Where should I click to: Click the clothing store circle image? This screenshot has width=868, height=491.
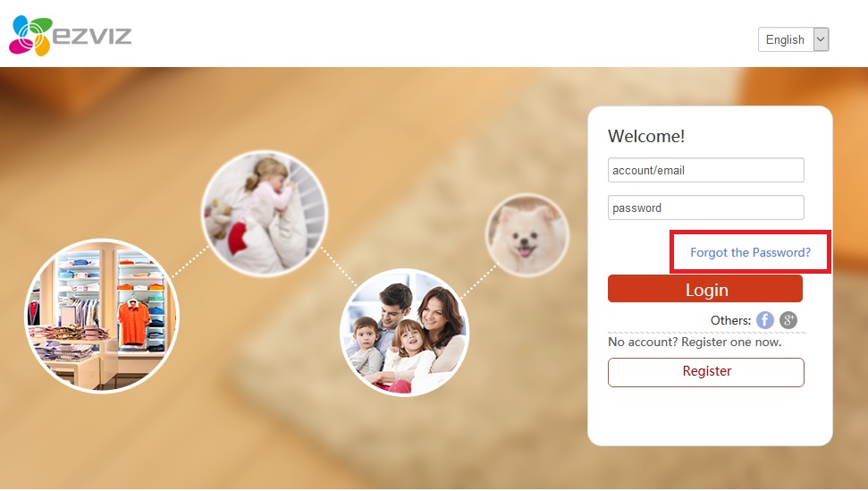101,316
